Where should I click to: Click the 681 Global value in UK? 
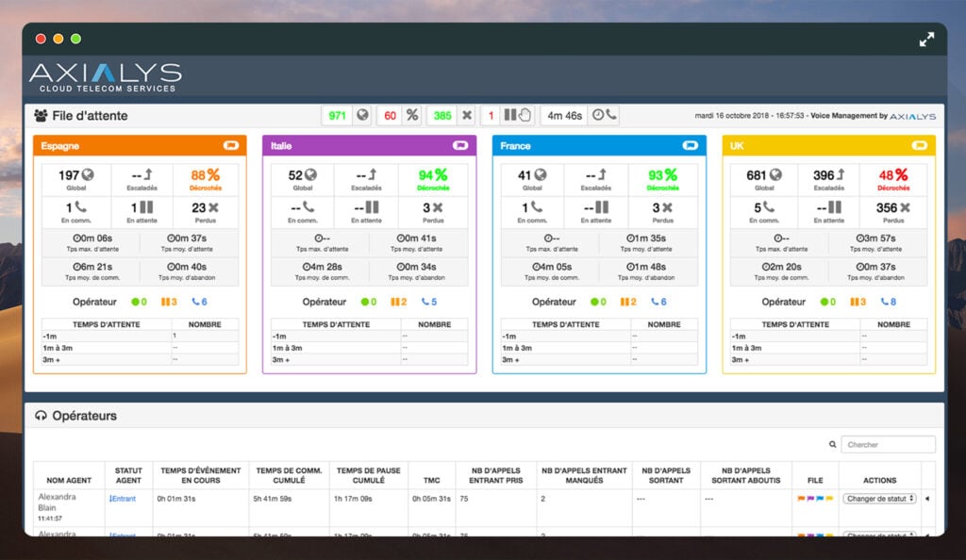[x=756, y=175]
